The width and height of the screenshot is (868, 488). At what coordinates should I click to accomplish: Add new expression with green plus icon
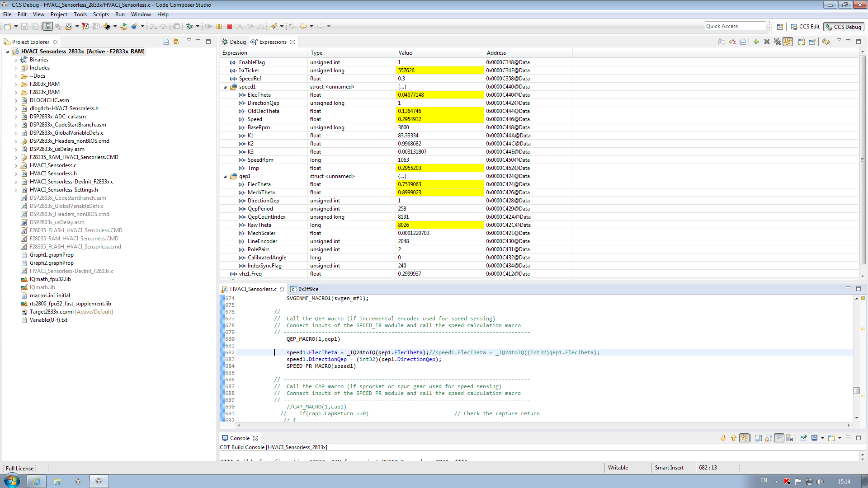pos(756,42)
